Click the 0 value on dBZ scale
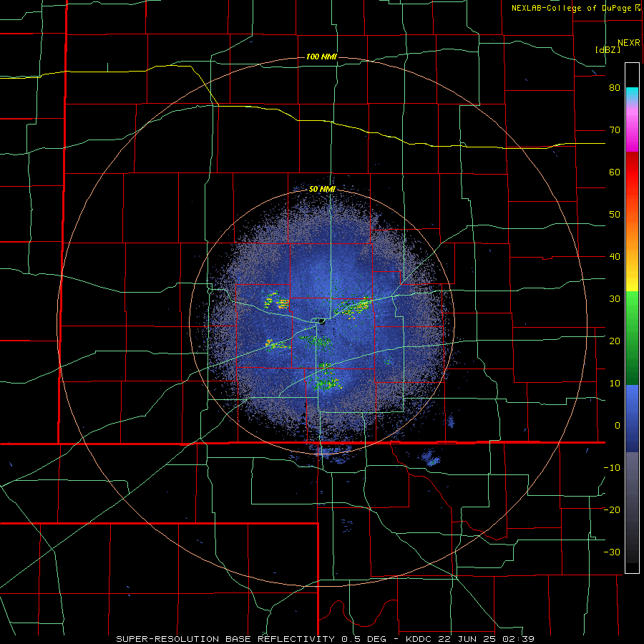 [x=618, y=426]
